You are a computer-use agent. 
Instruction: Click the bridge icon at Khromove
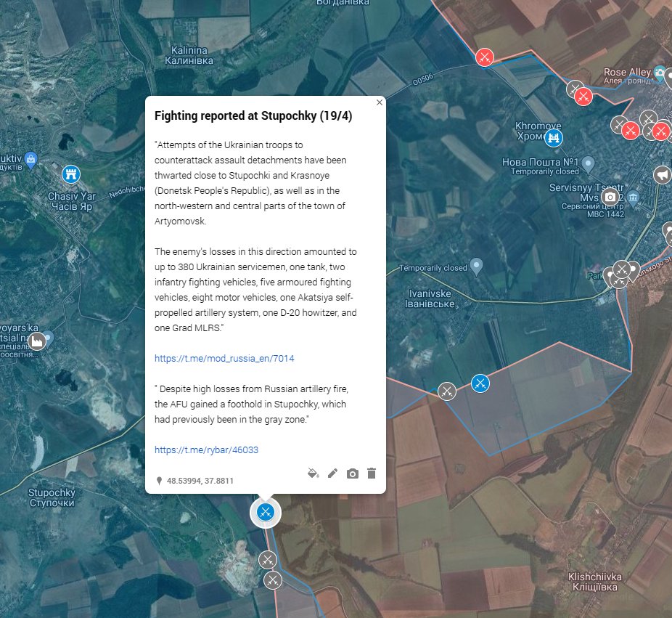(x=553, y=138)
